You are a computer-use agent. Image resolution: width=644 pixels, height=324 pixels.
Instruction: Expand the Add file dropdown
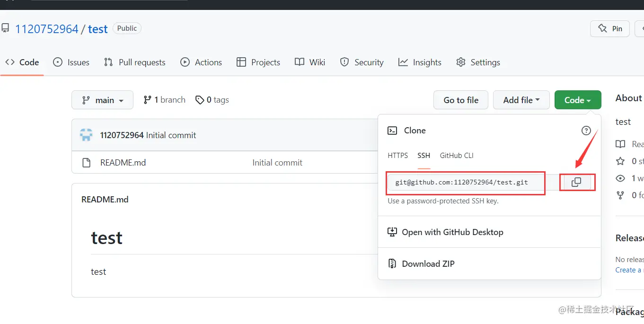tap(521, 100)
